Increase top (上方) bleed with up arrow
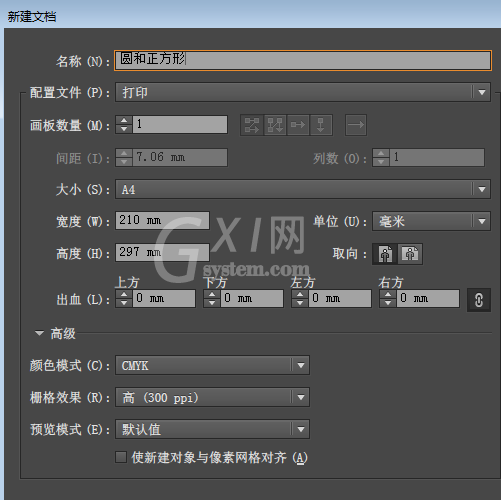This screenshot has height=500, width=501. coord(124,294)
